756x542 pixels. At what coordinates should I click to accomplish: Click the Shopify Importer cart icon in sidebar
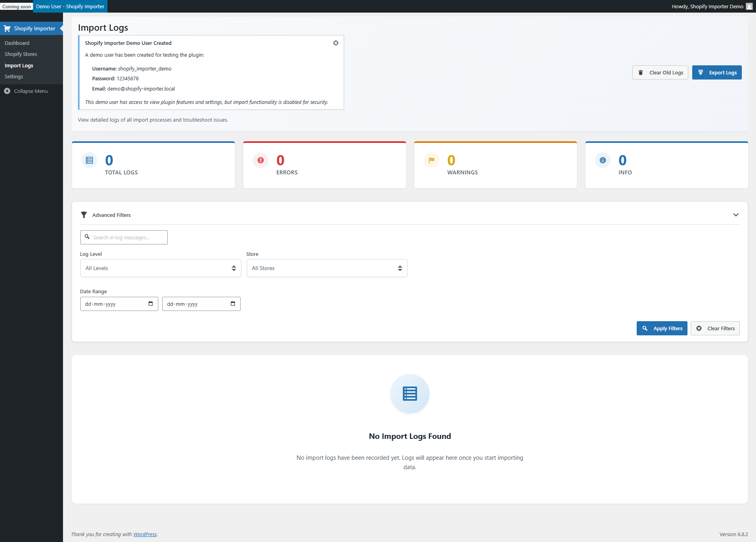point(7,28)
